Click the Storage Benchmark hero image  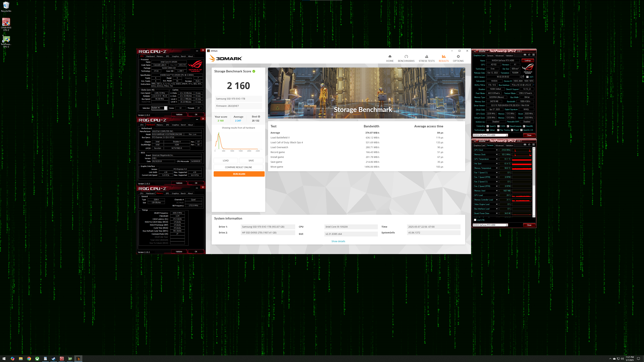(366, 93)
